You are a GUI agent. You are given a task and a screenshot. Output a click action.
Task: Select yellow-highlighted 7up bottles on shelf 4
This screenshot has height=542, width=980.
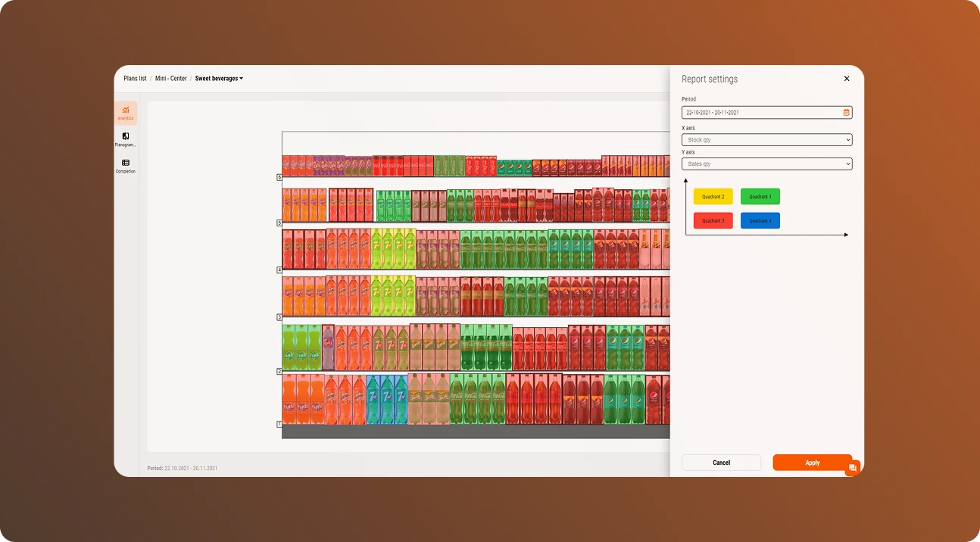pos(394,249)
